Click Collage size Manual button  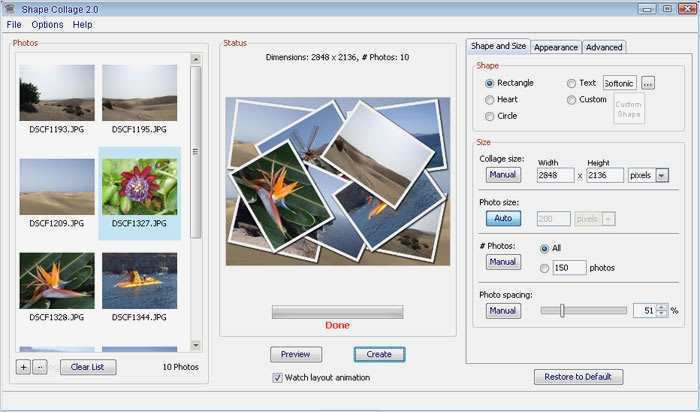503,175
